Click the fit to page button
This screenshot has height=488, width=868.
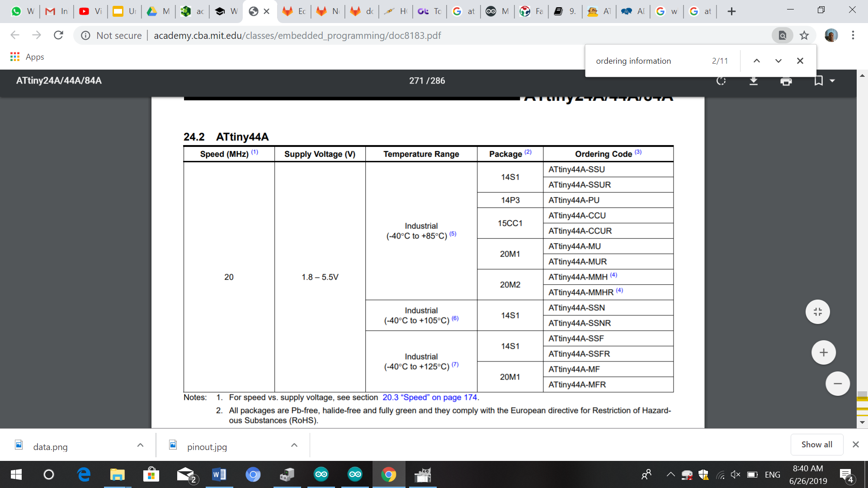tap(817, 312)
